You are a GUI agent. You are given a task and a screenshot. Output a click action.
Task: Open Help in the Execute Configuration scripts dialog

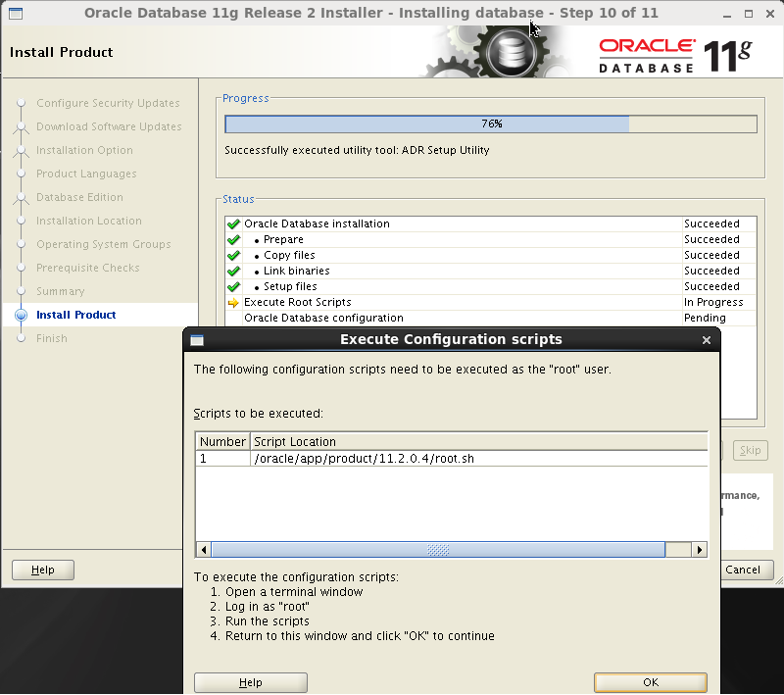(x=251, y=682)
